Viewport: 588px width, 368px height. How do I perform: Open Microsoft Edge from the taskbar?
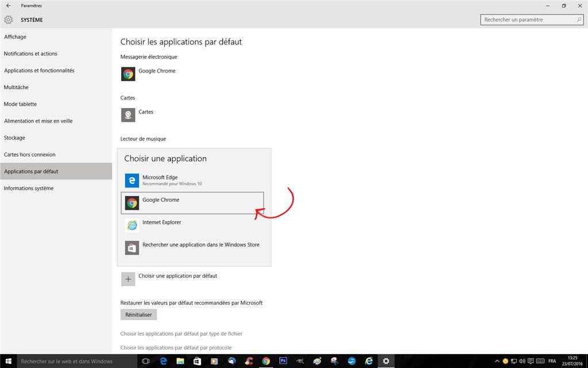click(163, 361)
